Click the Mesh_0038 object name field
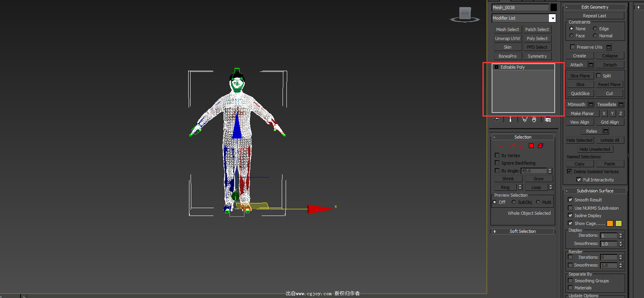 tap(520, 7)
